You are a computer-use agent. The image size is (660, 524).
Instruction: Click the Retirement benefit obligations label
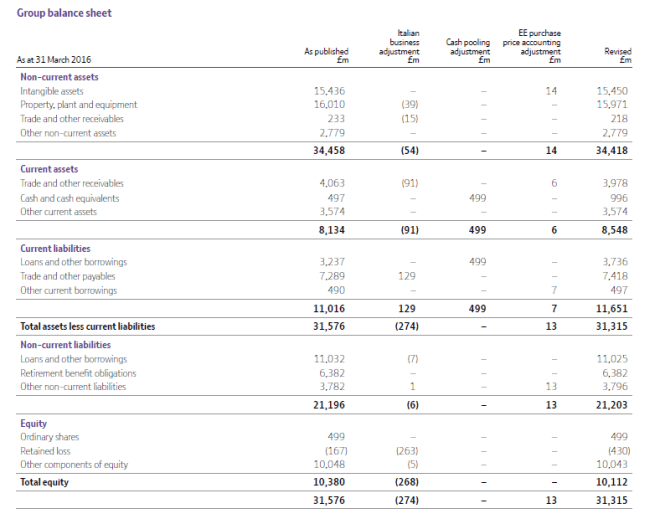76,373
